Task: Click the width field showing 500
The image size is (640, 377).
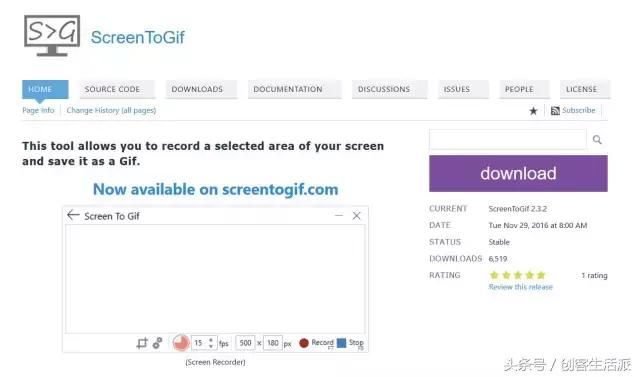Action: pyautogui.click(x=245, y=343)
